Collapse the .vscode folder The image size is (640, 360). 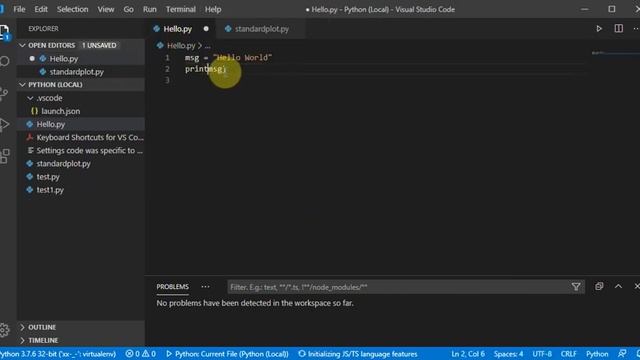[30, 98]
